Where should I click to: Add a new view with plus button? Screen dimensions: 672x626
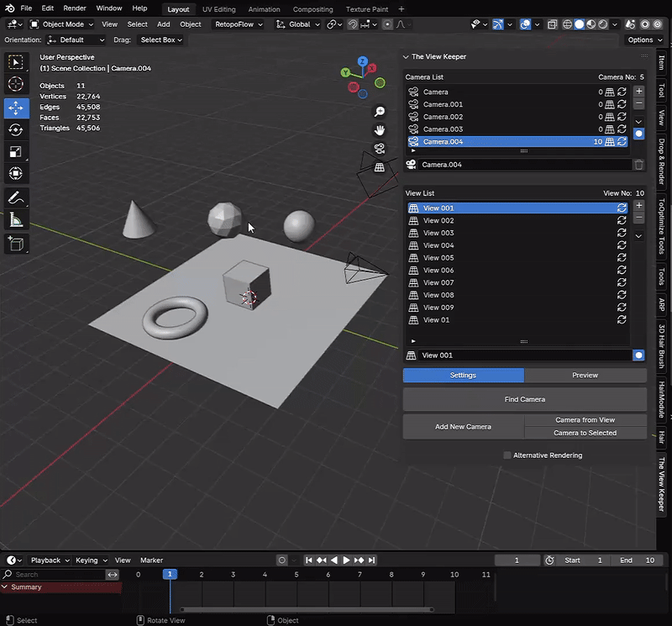click(x=639, y=205)
